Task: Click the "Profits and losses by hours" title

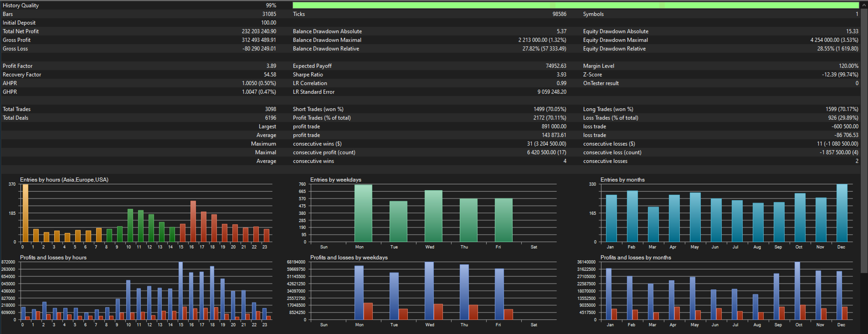Action: click(x=53, y=258)
